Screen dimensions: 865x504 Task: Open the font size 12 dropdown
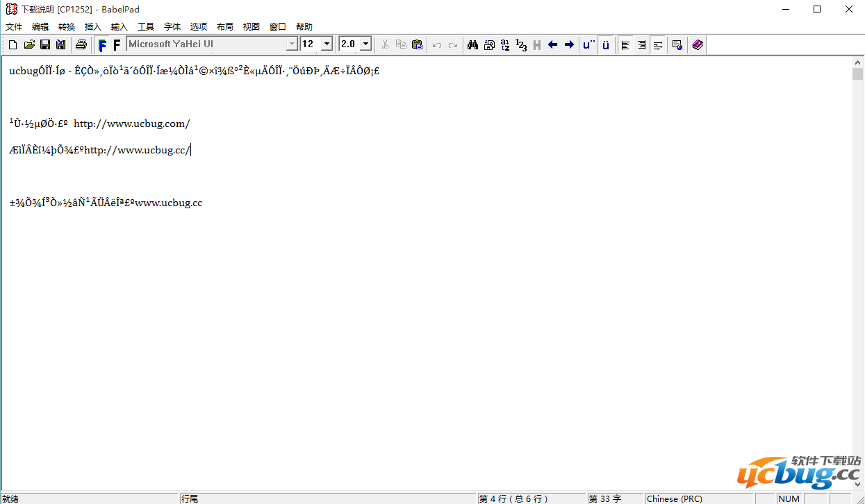(326, 44)
